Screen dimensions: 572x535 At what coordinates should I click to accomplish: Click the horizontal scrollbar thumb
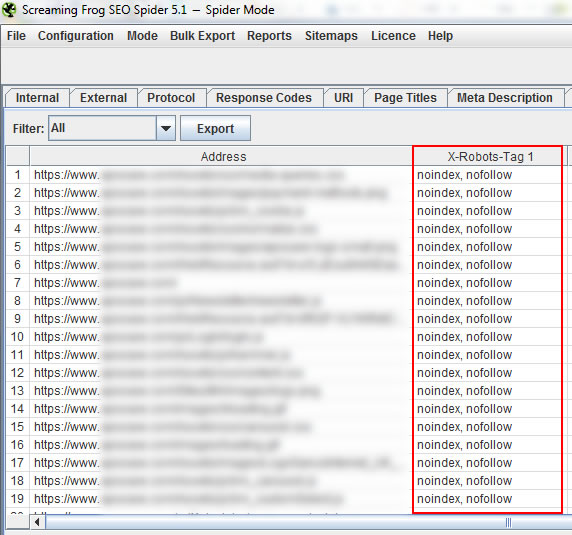308,522
